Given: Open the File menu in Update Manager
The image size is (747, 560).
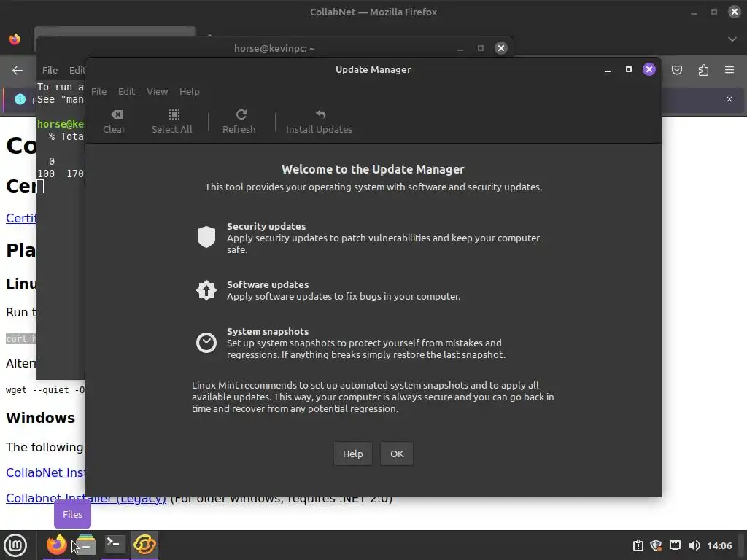Looking at the screenshot, I should 99,91.
